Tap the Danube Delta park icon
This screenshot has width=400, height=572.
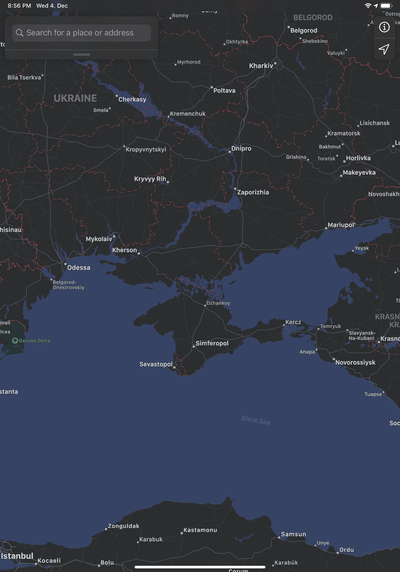click(x=15, y=341)
